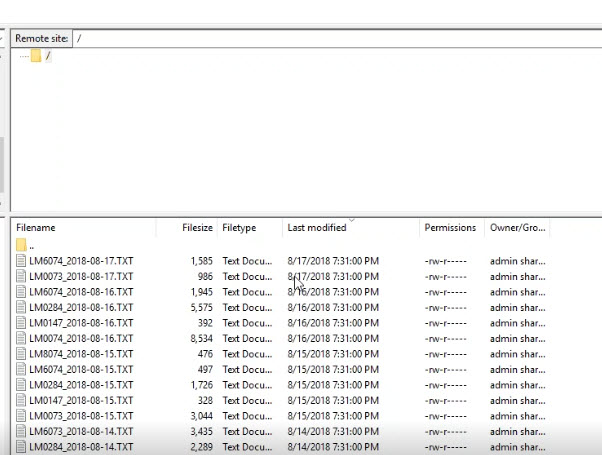This screenshot has width=602, height=455.
Task: Toggle sort order on Last modified header
Action: click(330, 228)
